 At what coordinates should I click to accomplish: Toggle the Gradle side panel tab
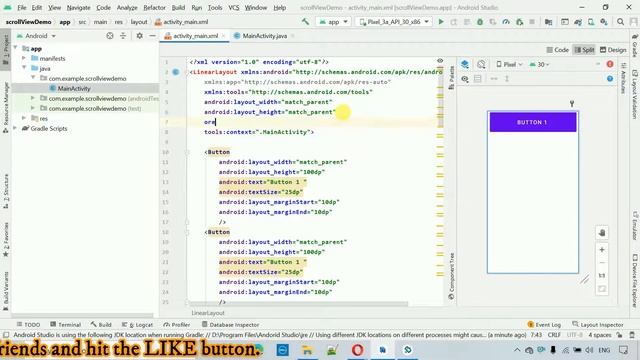click(x=635, y=46)
